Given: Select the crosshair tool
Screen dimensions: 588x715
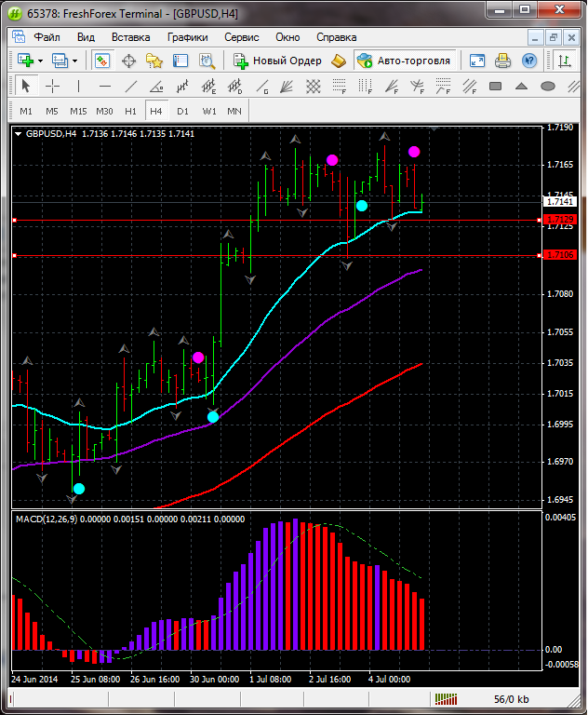Looking at the screenshot, I should pyautogui.click(x=52, y=87).
